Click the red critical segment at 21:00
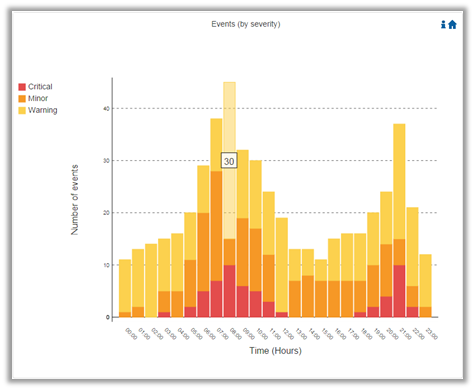Image resolution: width=475 pixels, height=390 pixels. [399, 291]
